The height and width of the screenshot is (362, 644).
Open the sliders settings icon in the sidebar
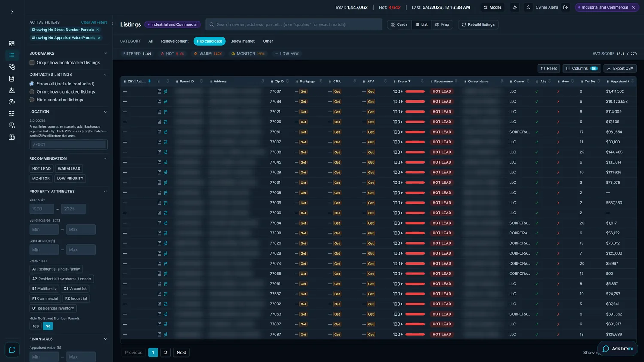point(12,113)
